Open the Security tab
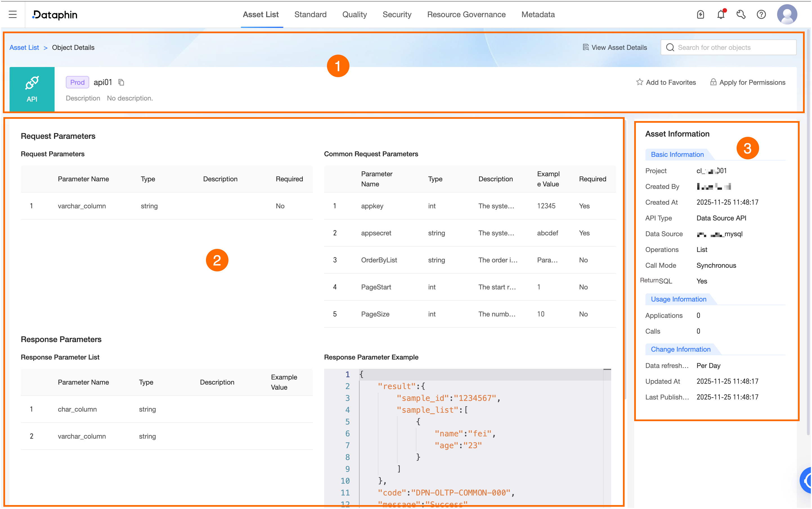The image size is (812, 509). [x=397, y=14]
